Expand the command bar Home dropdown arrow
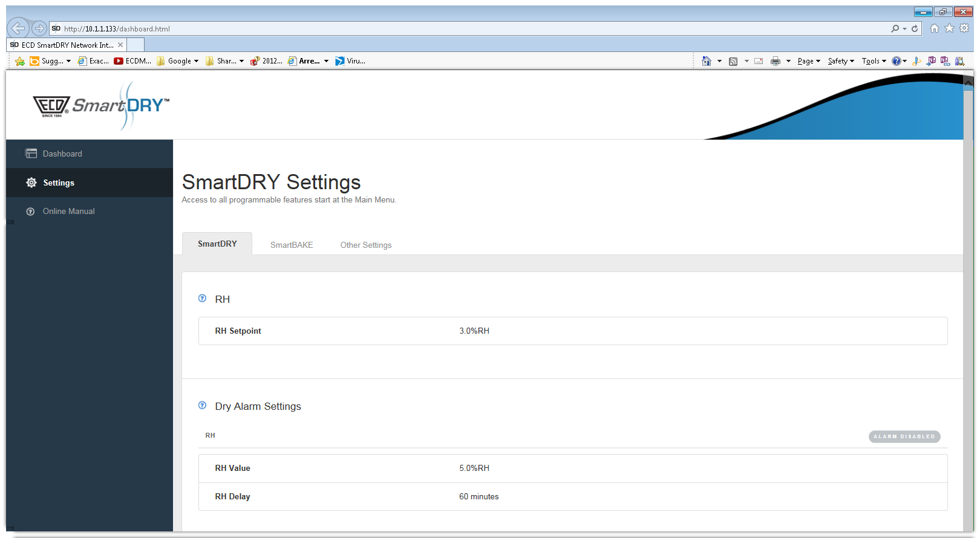The width and height of the screenshot is (980, 538). pyautogui.click(x=719, y=61)
